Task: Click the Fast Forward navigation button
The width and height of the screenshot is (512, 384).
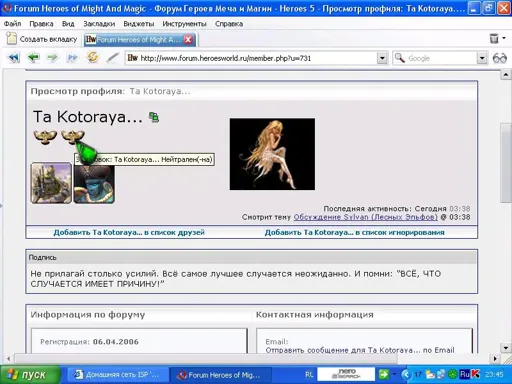Action: (72, 58)
